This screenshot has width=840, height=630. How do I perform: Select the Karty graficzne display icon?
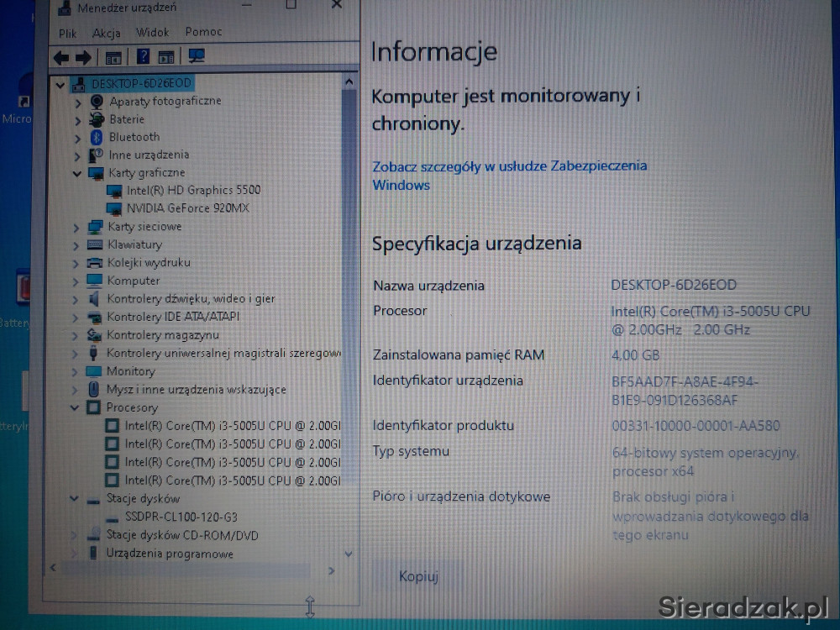pyautogui.click(x=96, y=174)
